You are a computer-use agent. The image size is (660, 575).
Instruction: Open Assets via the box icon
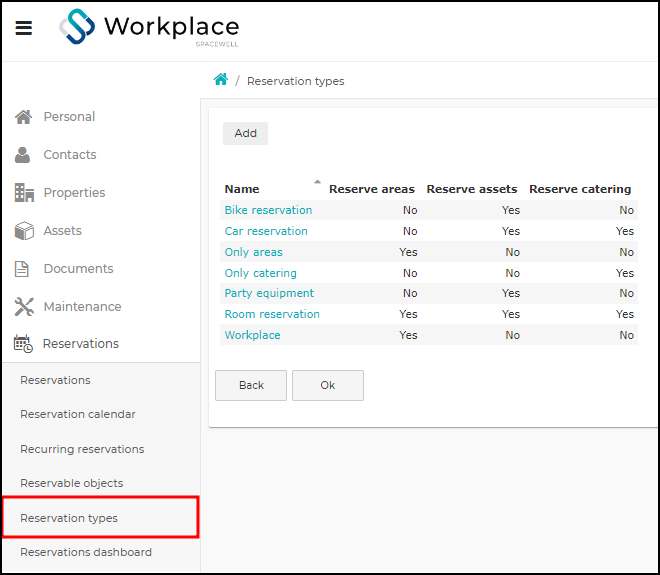[x=24, y=231]
